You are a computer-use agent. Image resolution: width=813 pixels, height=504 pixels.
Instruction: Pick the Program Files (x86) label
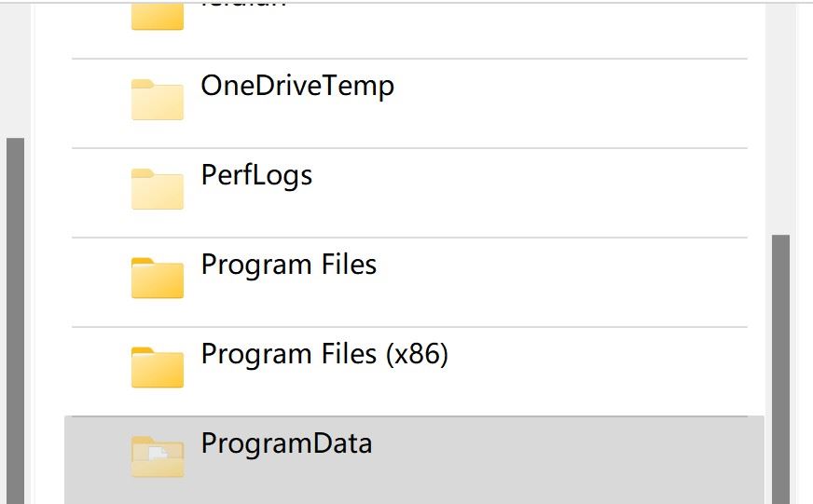[x=324, y=354]
